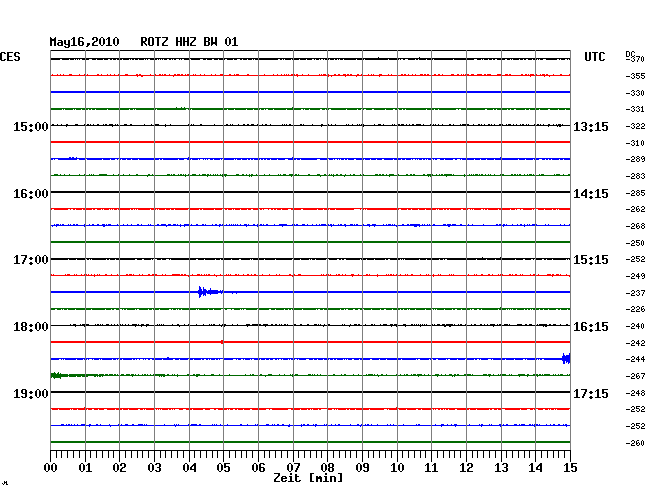The height and width of the screenshot is (494, 650).
Task: Click the DC offset value -310
Action: coord(635,143)
